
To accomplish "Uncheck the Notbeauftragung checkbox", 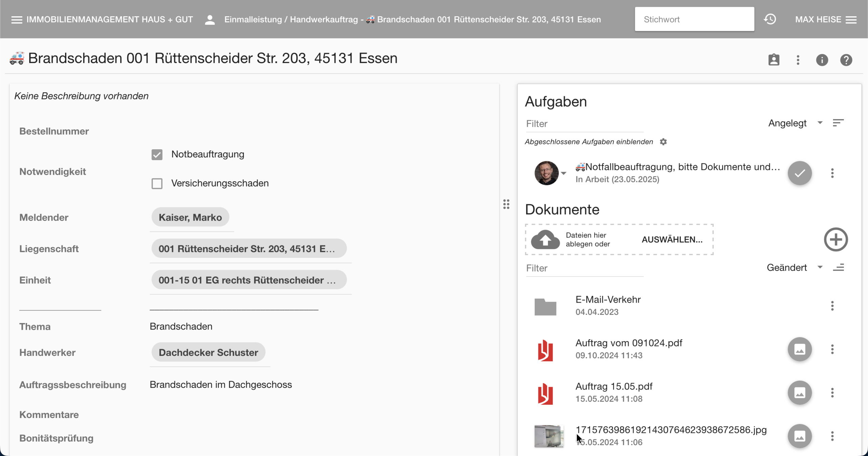I will 157,155.
